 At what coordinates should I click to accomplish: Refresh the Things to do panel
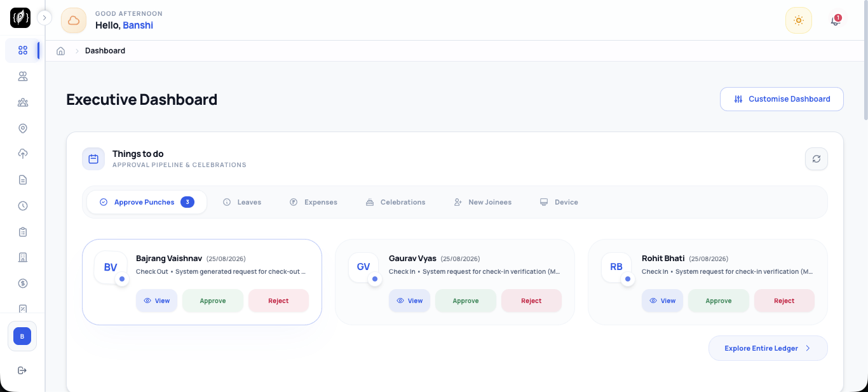coord(817,159)
